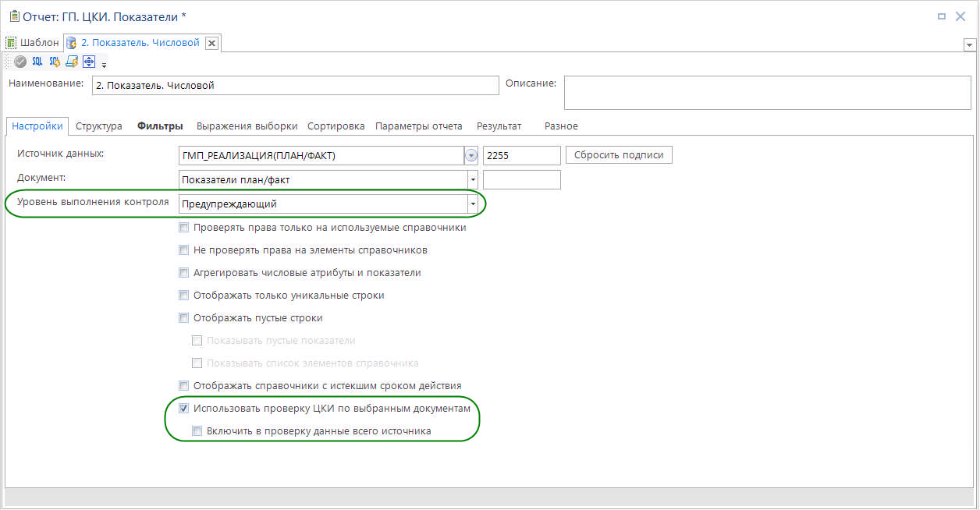Uncheck 'Использовать проверку ЦКИ по выбранным документам'
Viewport: 980px width, 510px height.
(x=184, y=408)
